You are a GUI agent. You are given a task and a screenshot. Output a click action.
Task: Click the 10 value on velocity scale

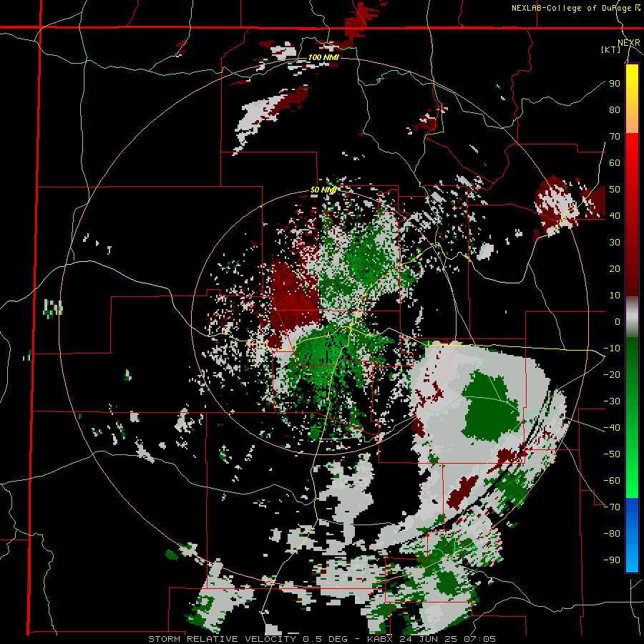coord(615,296)
